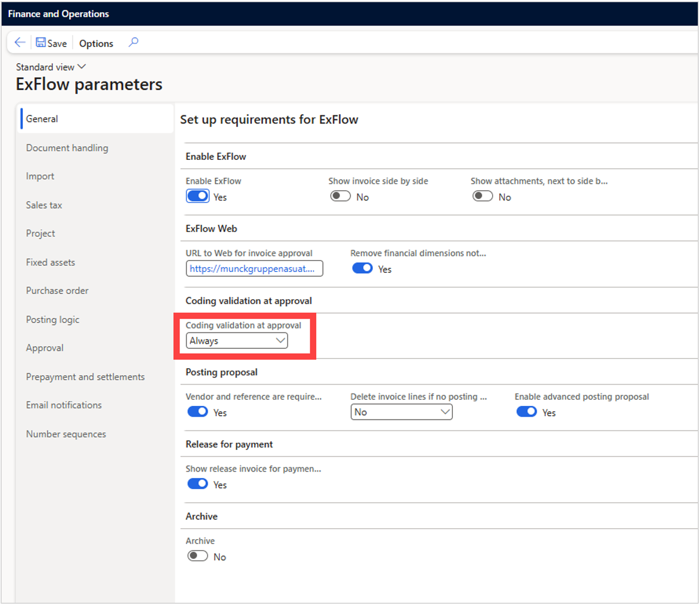Open Prepayment and settlements tab
The height and width of the screenshot is (606, 700).
point(85,377)
